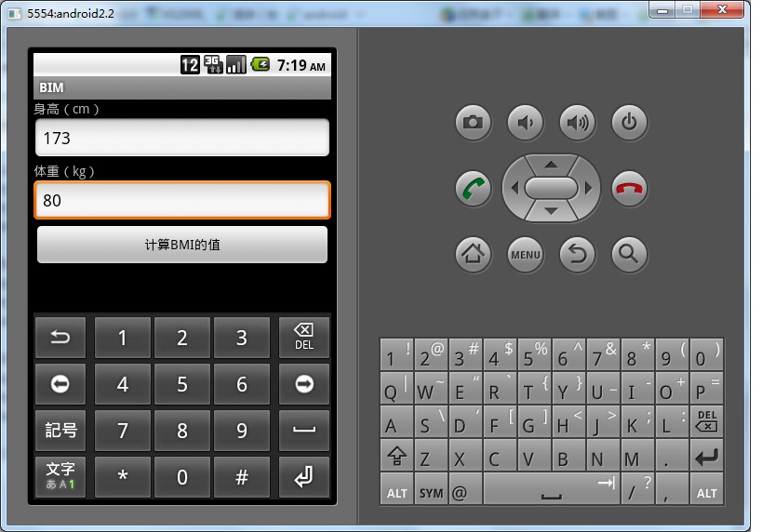Tap the 计算BMI的值 button
This screenshot has width=762, height=532.
(x=182, y=245)
